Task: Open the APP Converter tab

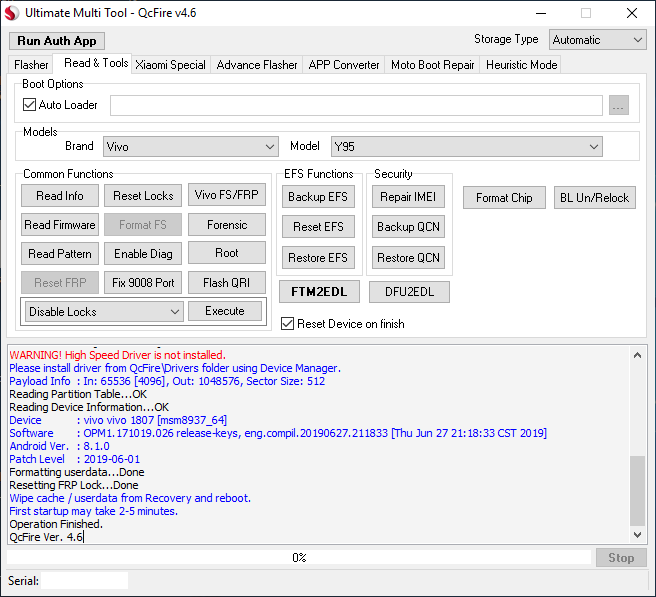Action: pos(343,65)
